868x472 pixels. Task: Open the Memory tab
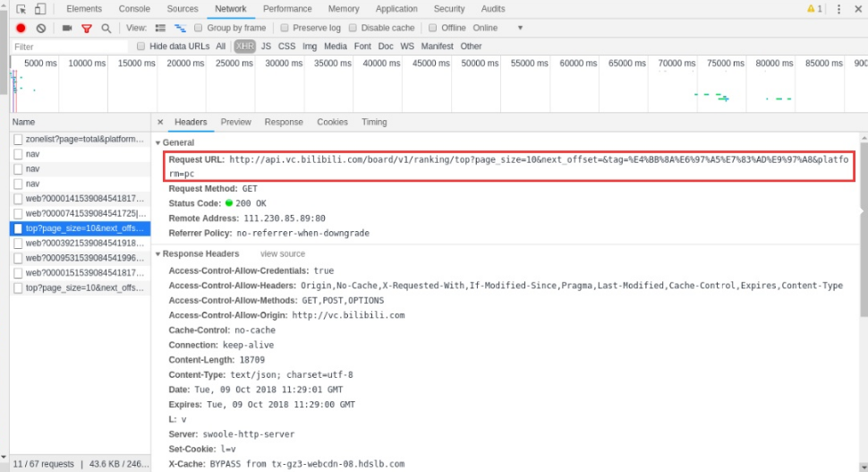(x=344, y=9)
